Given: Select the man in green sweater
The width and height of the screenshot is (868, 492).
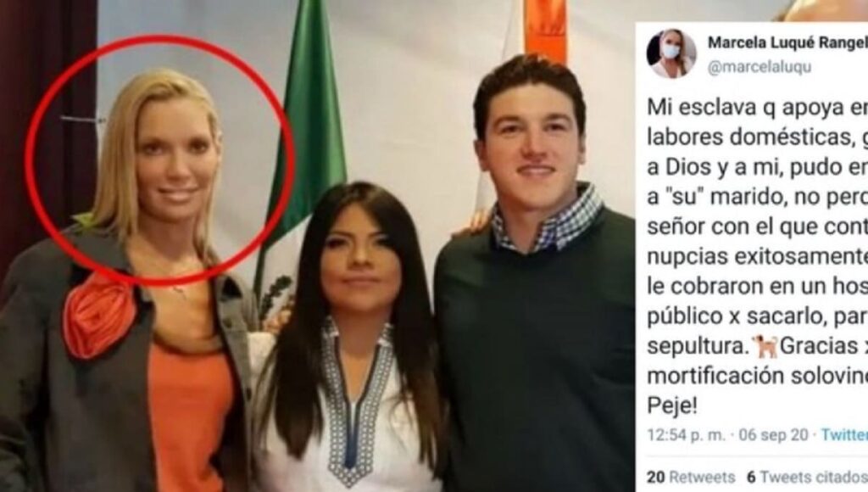Looking at the screenshot, I should (x=534, y=277).
